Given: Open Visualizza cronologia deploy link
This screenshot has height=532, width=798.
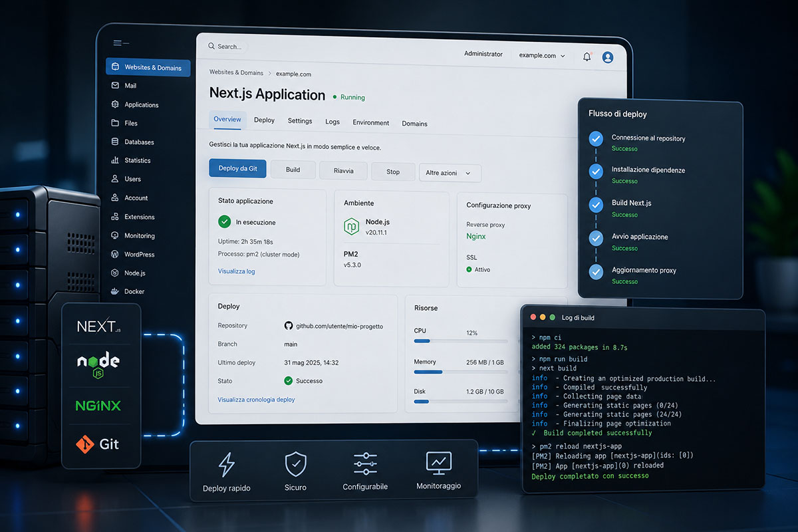Looking at the screenshot, I should point(256,400).
